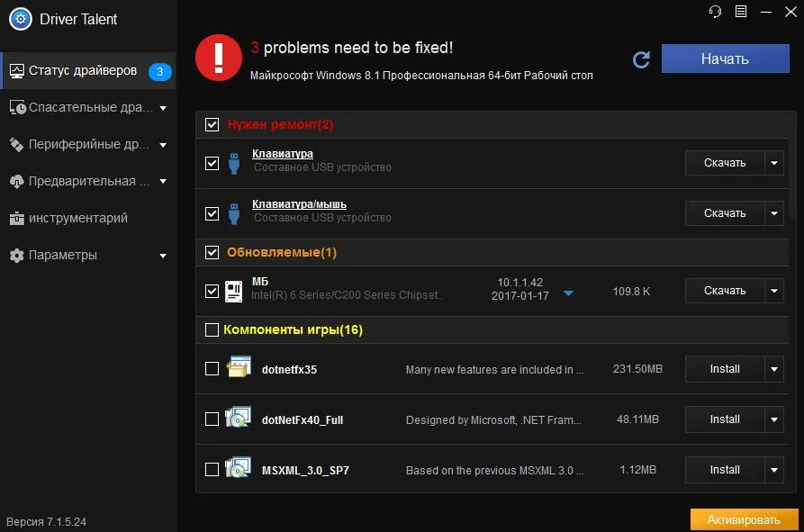Expand the Периферийные драйверы arrow
The width and height of the screenshot is (804, 532).
coord(163,145)
